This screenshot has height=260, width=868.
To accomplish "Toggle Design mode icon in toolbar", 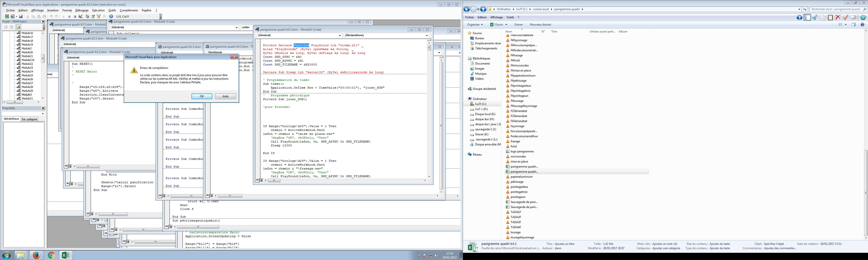I will [81, 16].
